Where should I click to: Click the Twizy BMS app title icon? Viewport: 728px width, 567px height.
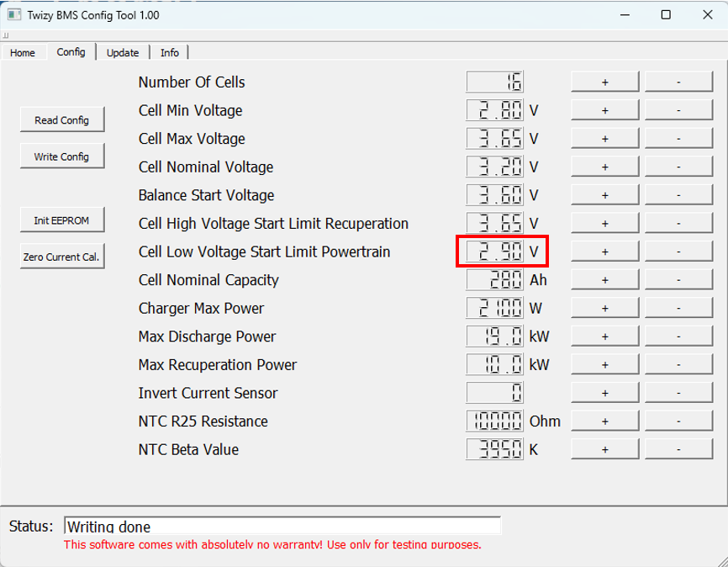(14, 15)
